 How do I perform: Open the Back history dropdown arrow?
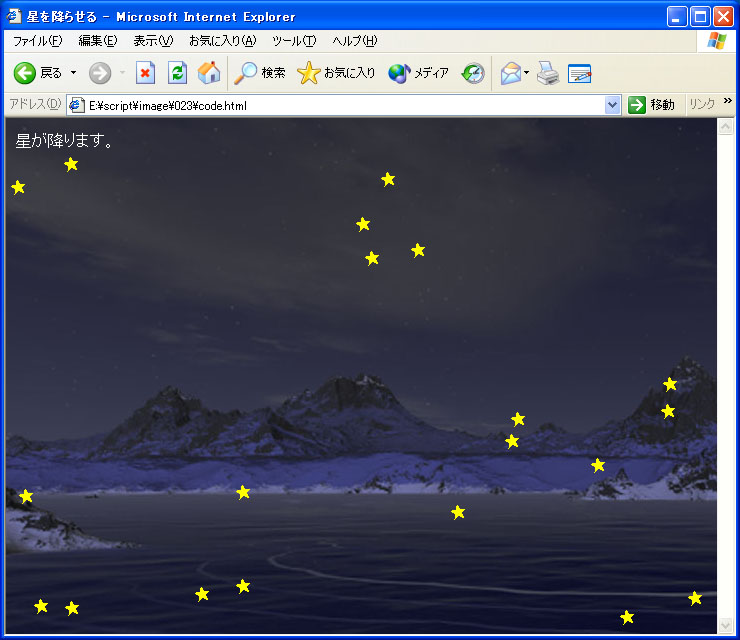pyautogui.click(x=74, y=73)
